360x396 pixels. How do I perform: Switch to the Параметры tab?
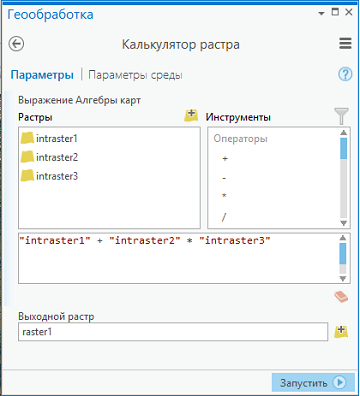[x=42, y=75]
